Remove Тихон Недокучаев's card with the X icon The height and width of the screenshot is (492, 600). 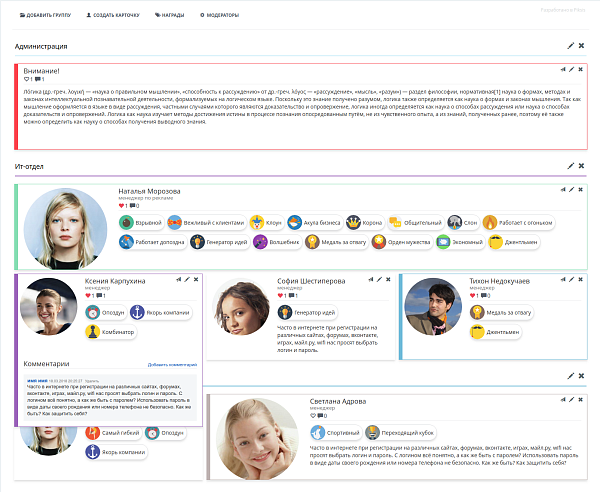580,280
